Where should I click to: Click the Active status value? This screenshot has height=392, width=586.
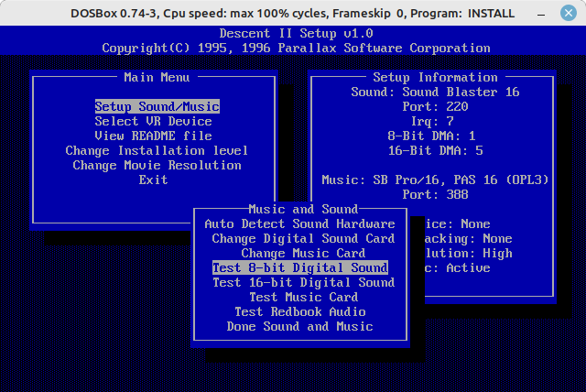point(468,267)
